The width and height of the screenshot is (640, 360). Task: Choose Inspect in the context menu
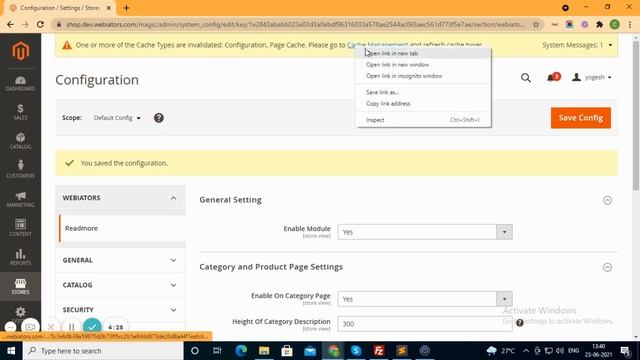(424, 120)
